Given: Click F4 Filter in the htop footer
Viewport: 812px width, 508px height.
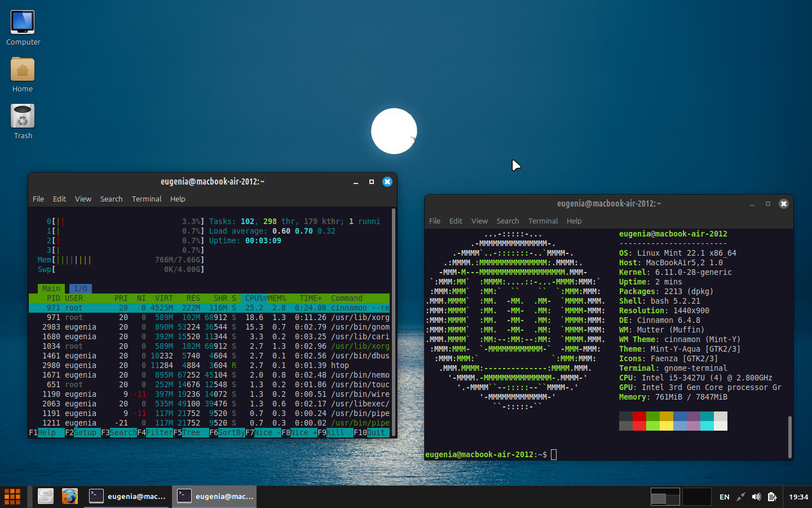Looking at the screenshot, I should [155, 432].
